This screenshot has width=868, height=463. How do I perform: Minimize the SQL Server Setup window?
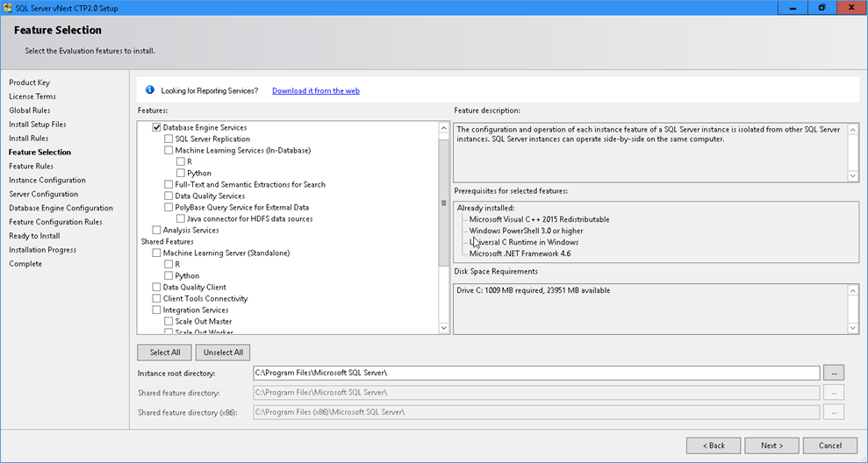click(x=793, y=8)
